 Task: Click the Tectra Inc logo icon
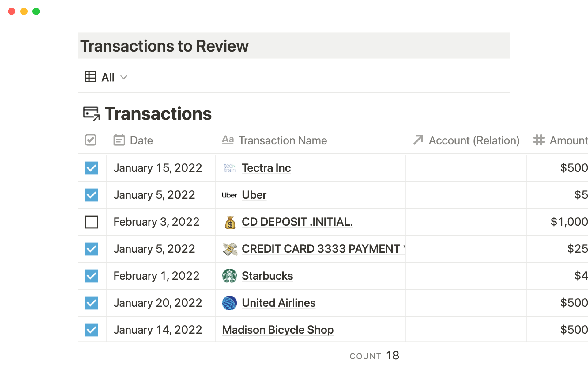tap(230, 168)
